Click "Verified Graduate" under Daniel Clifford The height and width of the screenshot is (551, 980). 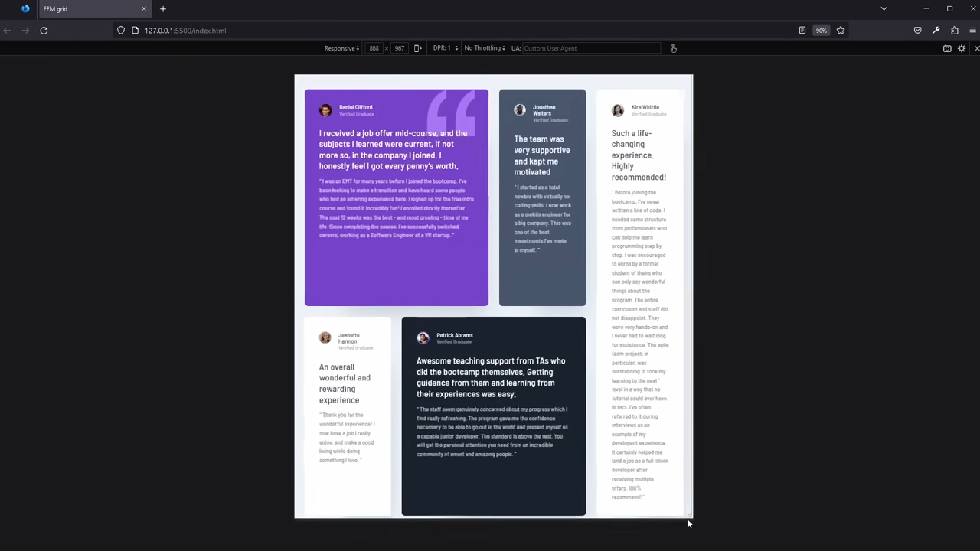click(357, 114)
